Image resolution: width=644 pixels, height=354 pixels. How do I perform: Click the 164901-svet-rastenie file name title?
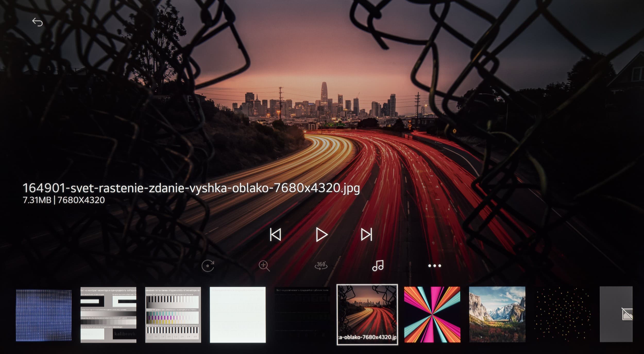pyautogui.click(x=191, y=188)
